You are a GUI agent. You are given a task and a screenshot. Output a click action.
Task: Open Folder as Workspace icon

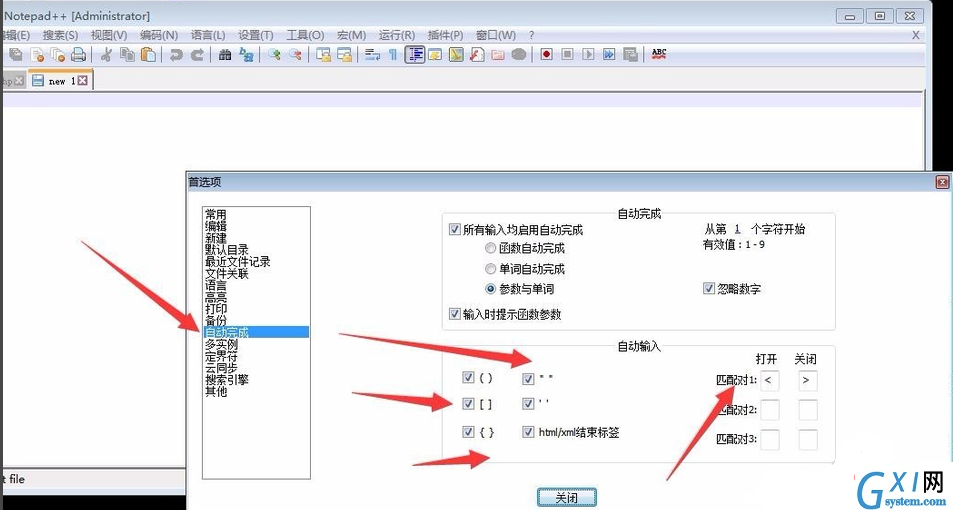pyautogui.click(x=498, y=55)
